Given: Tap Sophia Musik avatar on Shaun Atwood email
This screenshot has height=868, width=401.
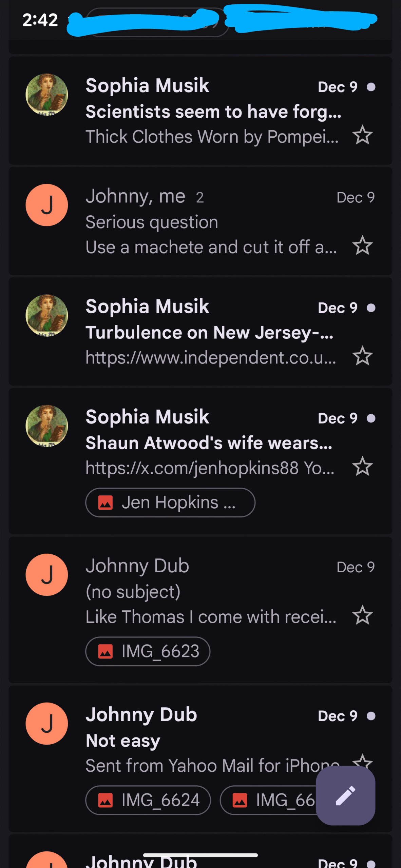Looking at the screenshot, I should coord(47,426).
